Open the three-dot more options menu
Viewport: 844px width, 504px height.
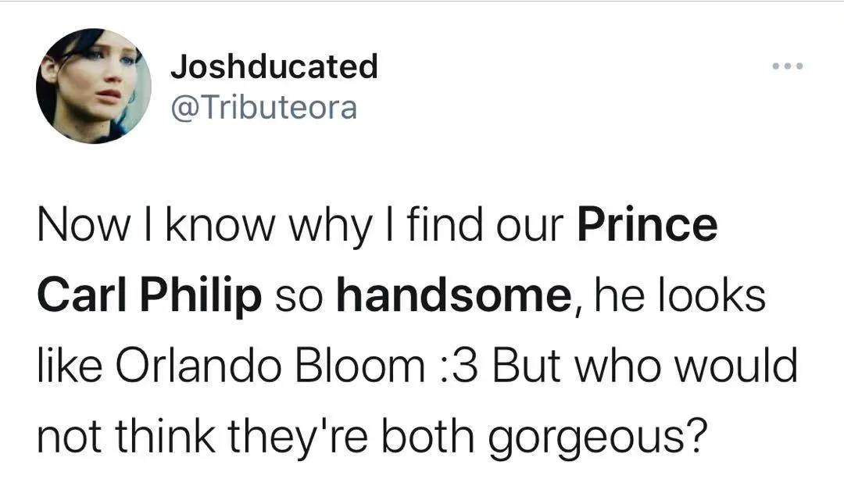point(788,66)
